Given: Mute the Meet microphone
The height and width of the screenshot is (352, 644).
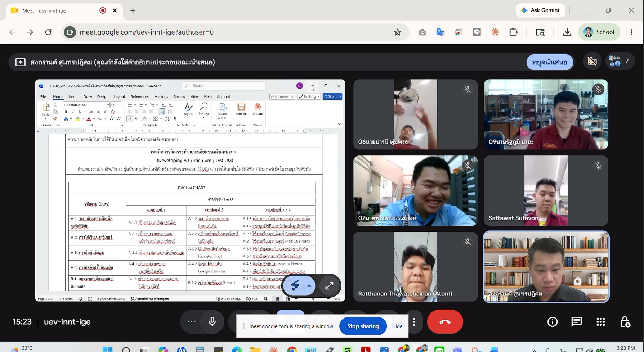Looking at the screenshot, I should (x=212, y=322).
